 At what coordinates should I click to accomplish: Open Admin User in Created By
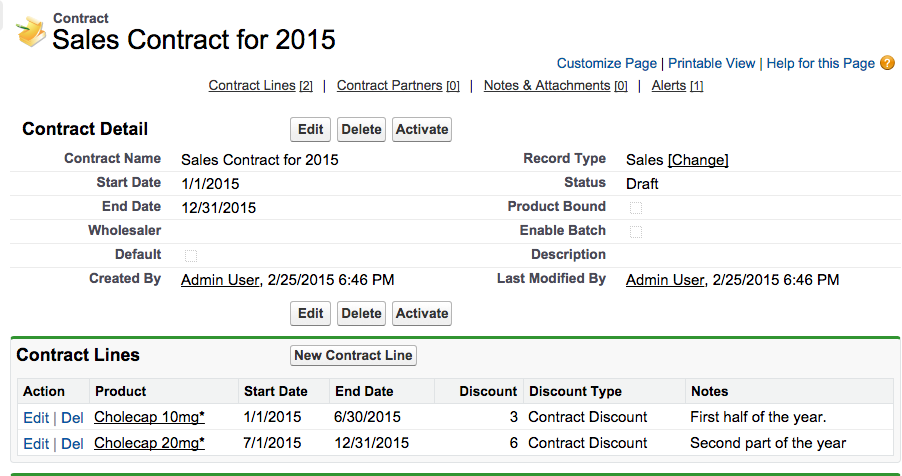pyautogui.click(x=220, y=280)
